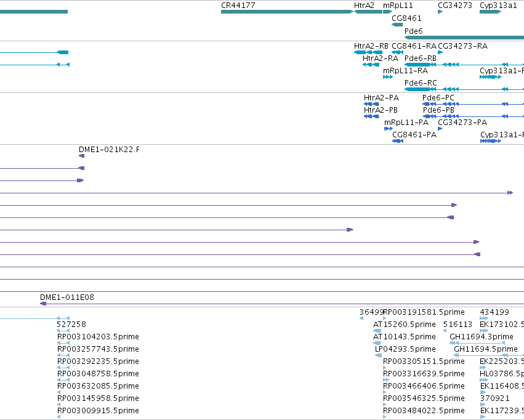Click the HtrA2-PA protein label
Viewport: 524px width, 420px height.
[x=381, y=97]
